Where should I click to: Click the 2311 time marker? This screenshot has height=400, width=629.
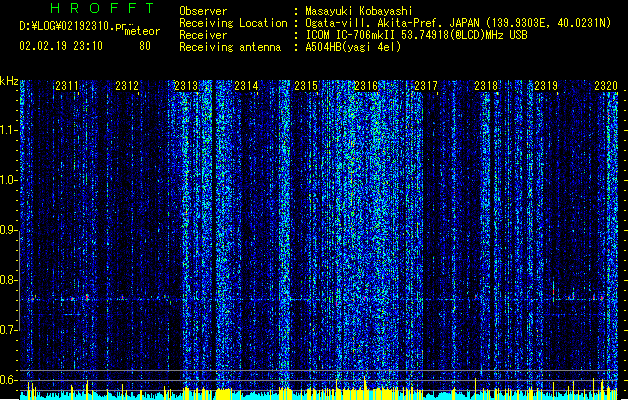pos(67,86)
